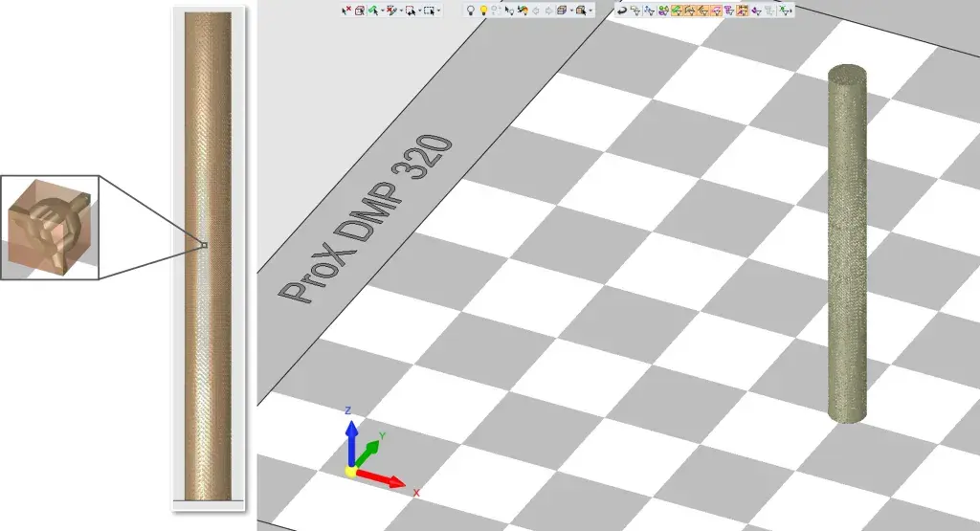Open the dropdown next to 3D box icon
Screen dimensions: 980x531
click(571, 11)
